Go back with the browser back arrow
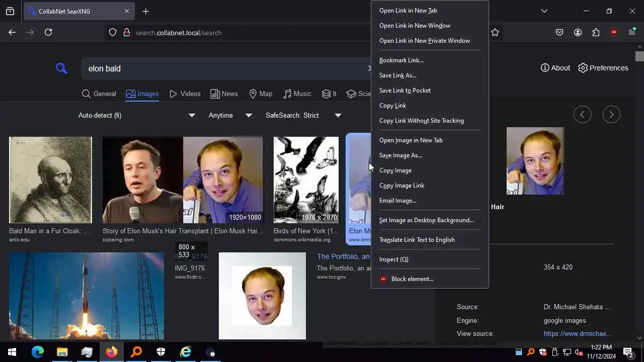Screen dimensions: 644x362 12,32
